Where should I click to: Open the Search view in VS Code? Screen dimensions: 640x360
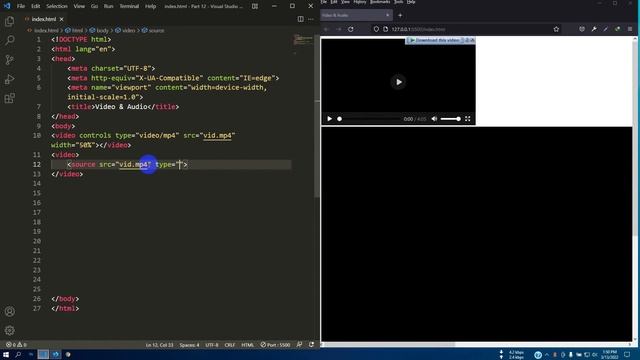[x=9, y=40]
